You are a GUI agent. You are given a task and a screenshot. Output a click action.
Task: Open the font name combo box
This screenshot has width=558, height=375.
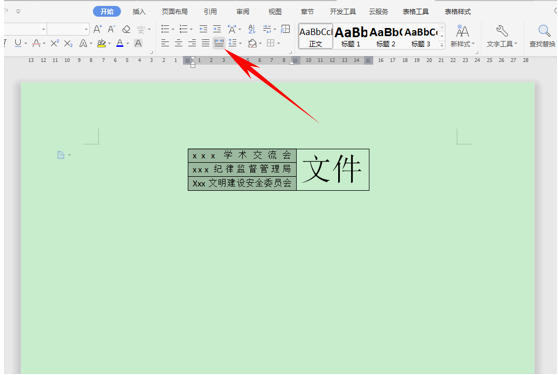pyautogui.click(x=25, y=29)
